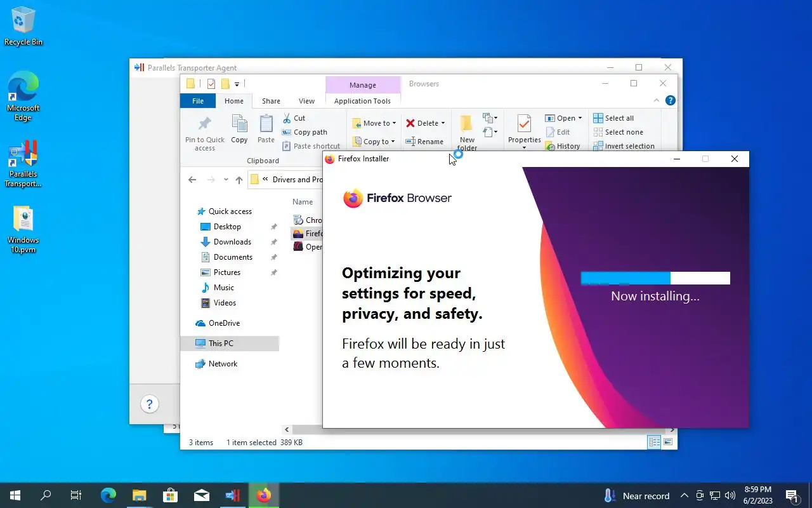The image size is (812, 508).
Task: Open Task View on the taskbar
Action: pos(76,495)
